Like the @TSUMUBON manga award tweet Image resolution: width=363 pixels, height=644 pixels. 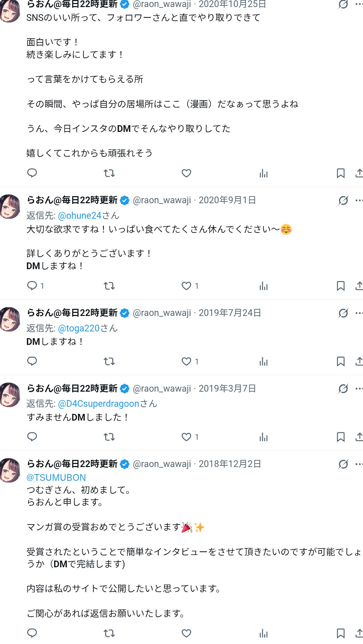tap(187, 633)
